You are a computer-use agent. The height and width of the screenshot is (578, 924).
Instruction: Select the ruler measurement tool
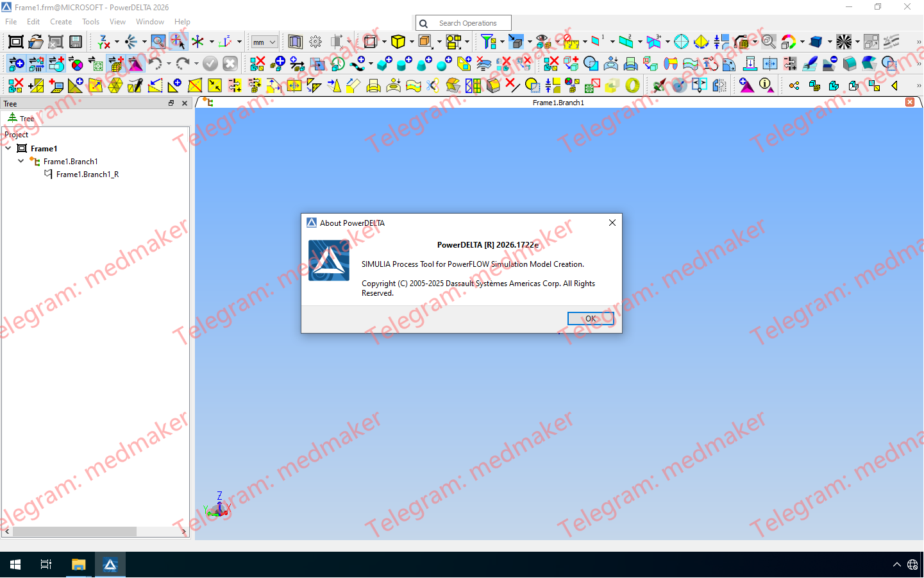coord(571,43)
